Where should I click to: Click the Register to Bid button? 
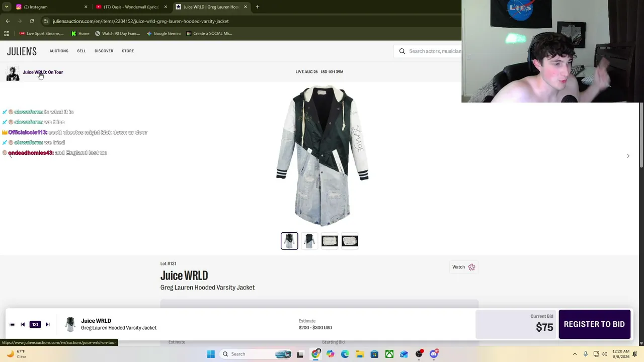[594, 324]
